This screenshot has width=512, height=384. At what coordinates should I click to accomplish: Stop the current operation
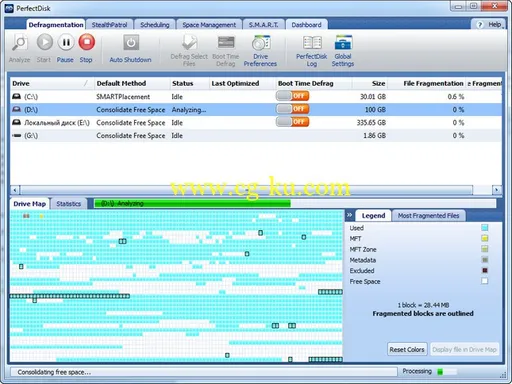87,42
